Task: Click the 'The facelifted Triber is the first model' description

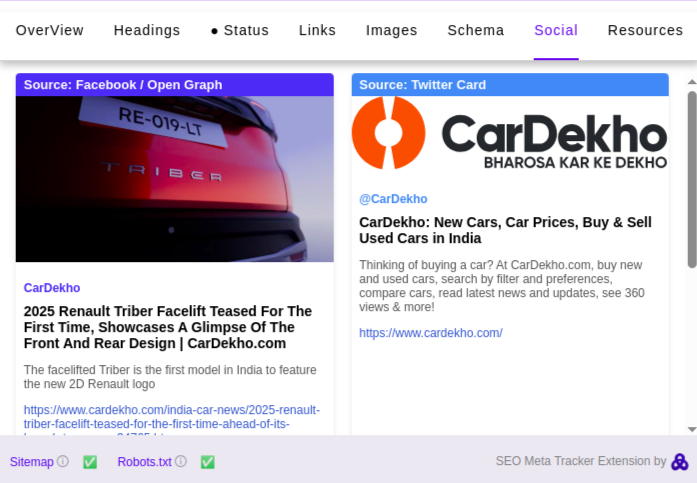Action: coord(170,377)
